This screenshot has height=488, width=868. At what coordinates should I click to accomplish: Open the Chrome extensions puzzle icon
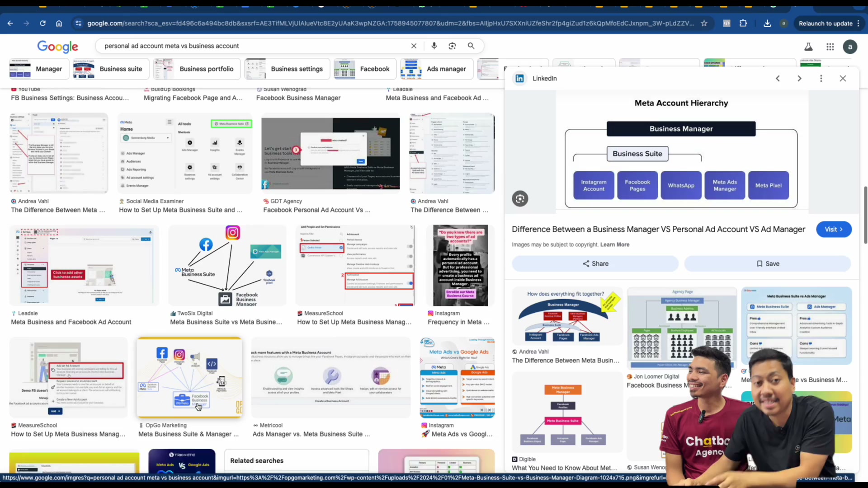pyautogui.click(x=743, y=23)
